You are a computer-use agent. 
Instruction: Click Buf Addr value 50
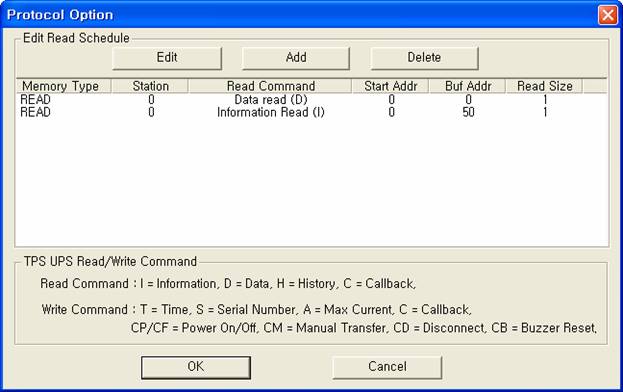(x=468, y=112)
